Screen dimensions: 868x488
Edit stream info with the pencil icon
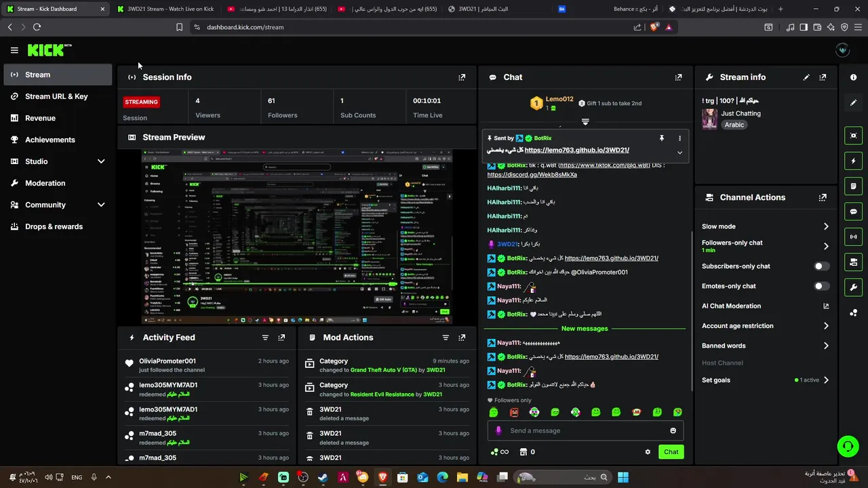click(x=806, y=77)
